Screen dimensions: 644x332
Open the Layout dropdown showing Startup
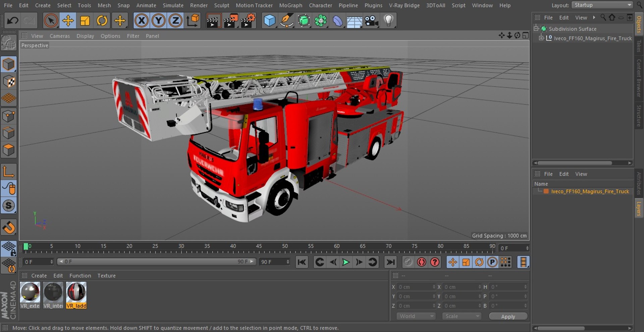[x=602, y=5]
